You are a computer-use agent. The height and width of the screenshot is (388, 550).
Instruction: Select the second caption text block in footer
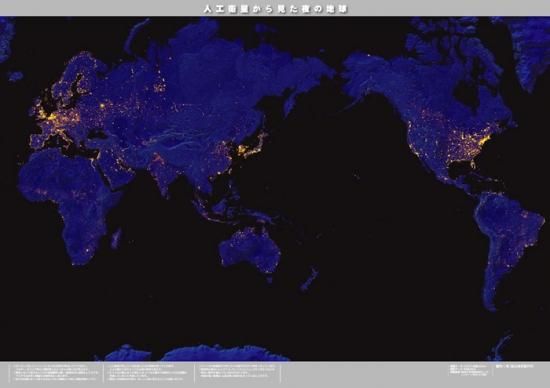tap(147, 372)
